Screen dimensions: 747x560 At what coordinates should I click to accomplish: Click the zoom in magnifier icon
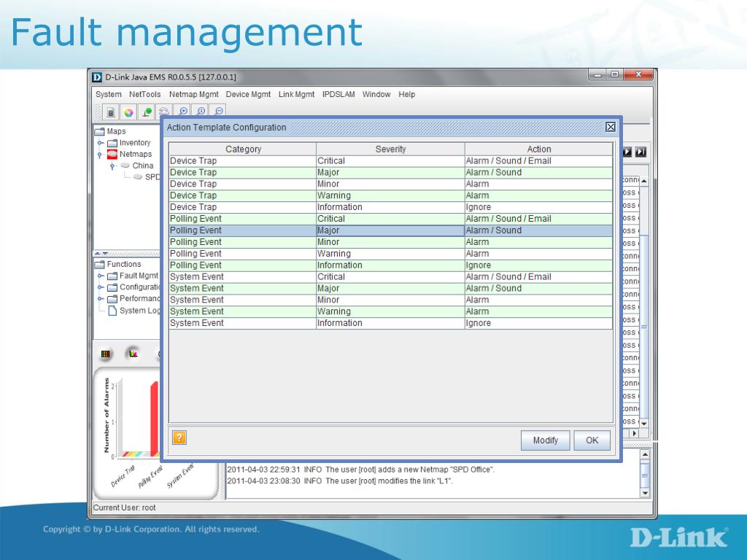[x=183, y=111]
